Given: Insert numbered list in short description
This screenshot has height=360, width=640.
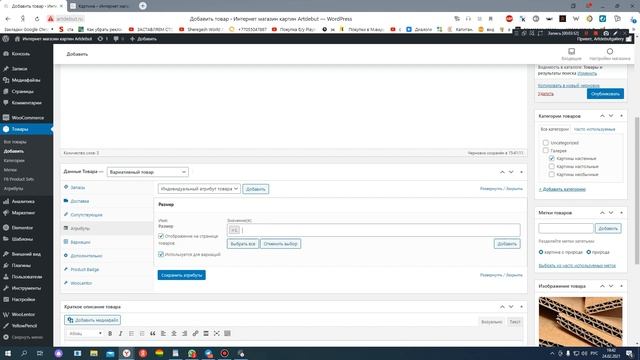Looking at the screenshot, I should 142,333.
